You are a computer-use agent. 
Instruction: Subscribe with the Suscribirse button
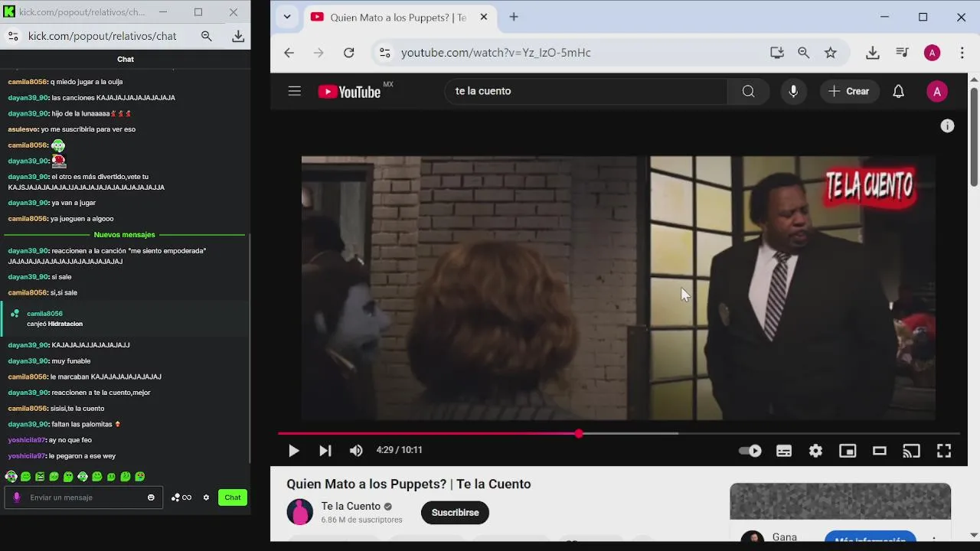[455, 513]
